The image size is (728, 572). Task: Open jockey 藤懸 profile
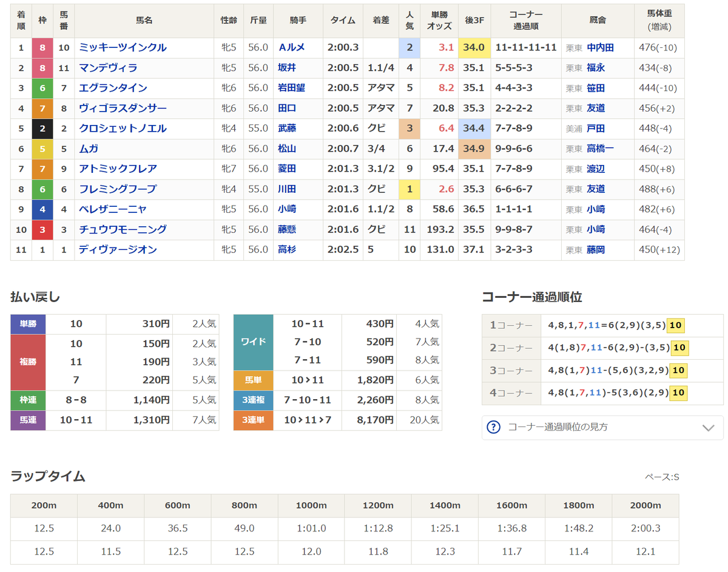coord(287,229)
